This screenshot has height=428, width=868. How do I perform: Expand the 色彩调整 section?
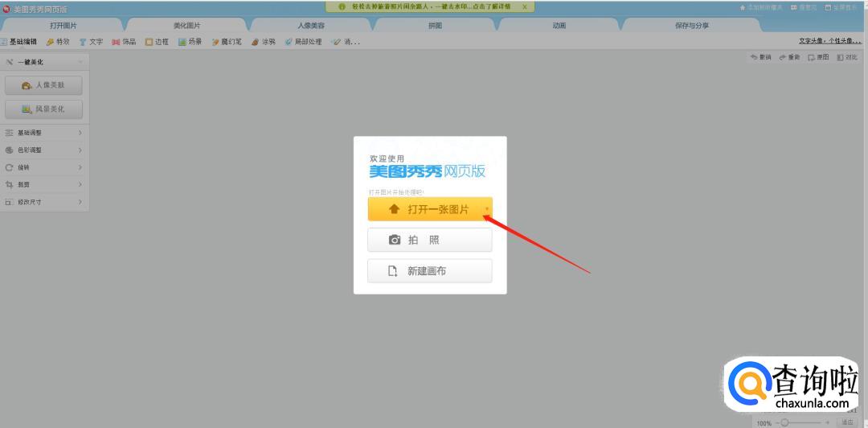coord(44,150)
